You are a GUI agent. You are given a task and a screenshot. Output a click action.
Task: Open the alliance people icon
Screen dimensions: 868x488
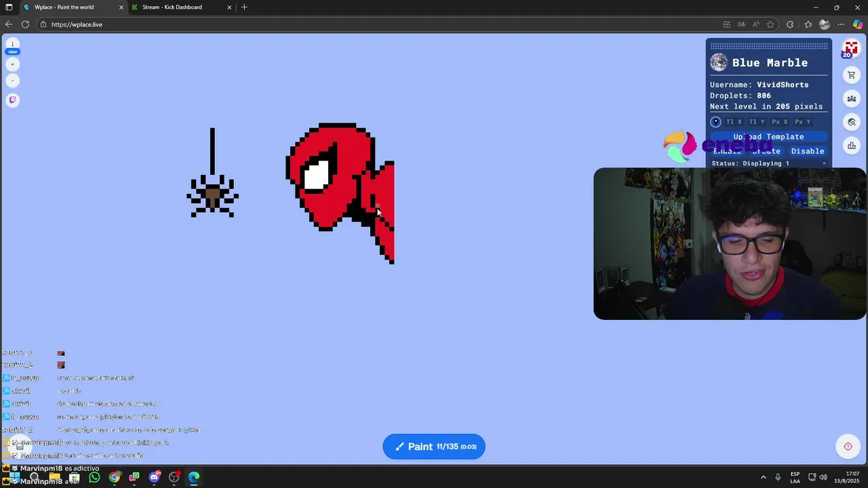point(852,99)
